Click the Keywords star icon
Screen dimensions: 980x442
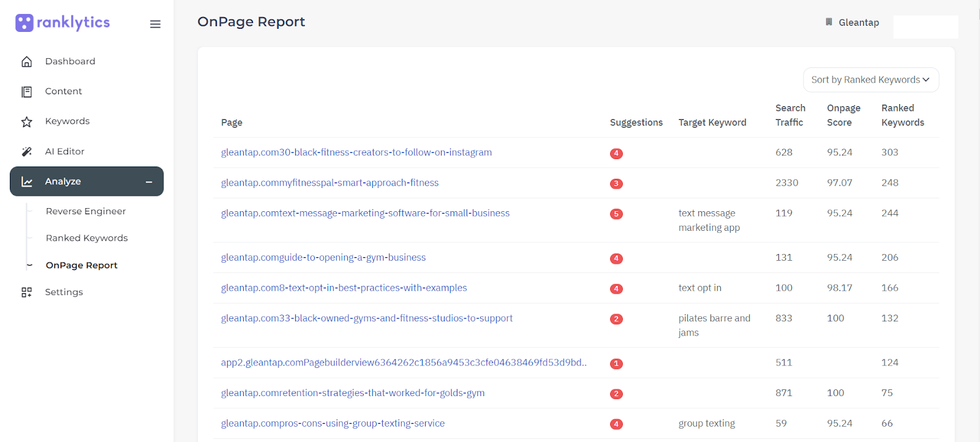[x=26, y=121]
